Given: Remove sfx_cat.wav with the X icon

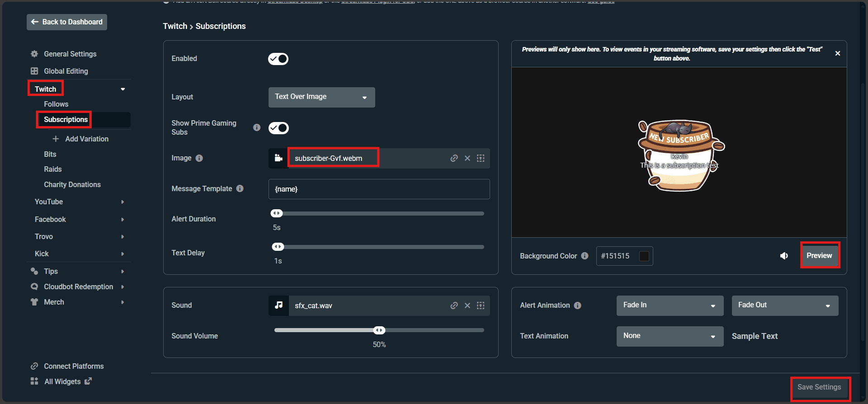Looking at the screenshot, I should tap(467, 305).
